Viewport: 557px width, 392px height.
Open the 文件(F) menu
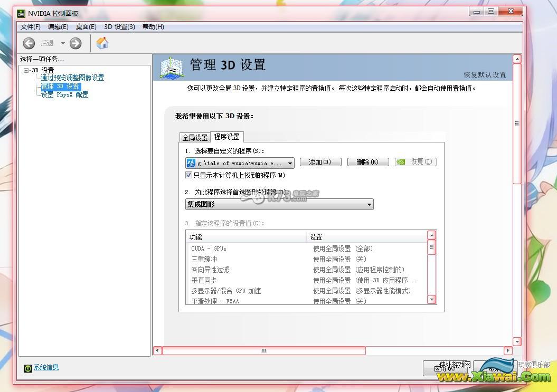(x=30, y=26)
